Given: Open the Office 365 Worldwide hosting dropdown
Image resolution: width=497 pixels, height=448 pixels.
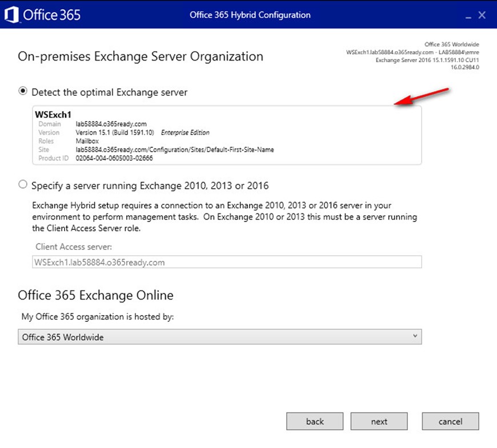Looking at the screenshot, I should point(220,337).
